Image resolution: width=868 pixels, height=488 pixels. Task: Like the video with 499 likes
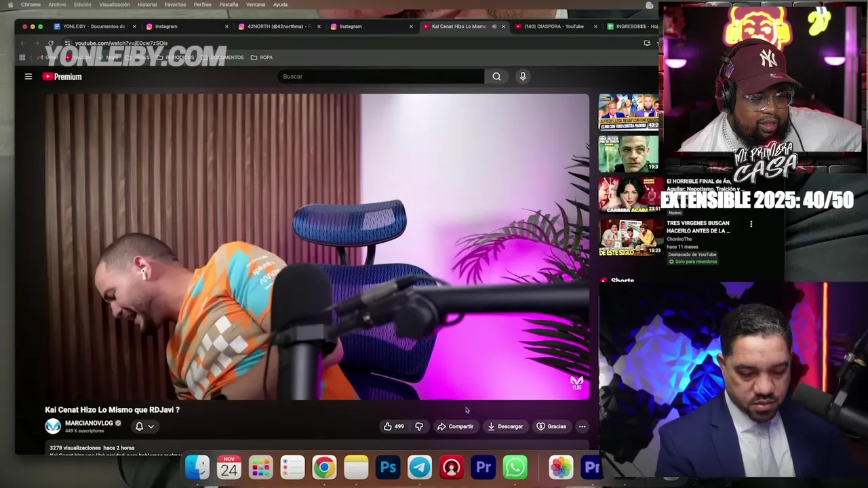point(393,426)
